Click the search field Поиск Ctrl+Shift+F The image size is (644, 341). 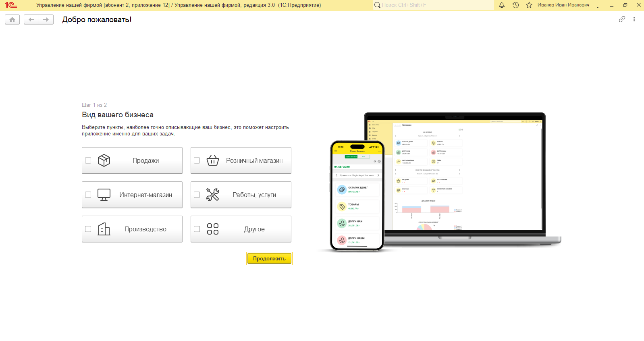435,5
